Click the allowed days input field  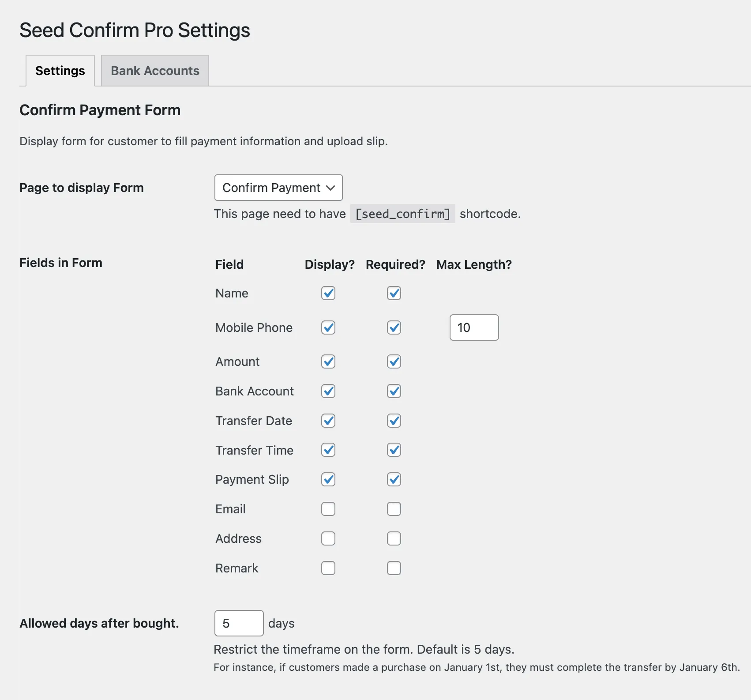239,623
